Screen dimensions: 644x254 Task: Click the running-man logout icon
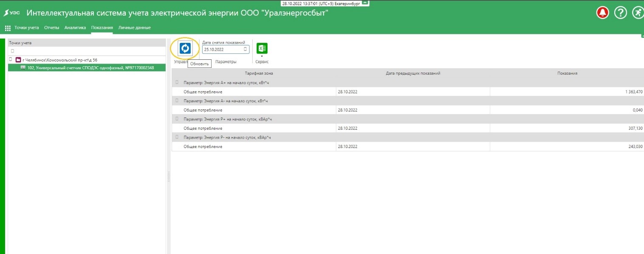(638, 13)
